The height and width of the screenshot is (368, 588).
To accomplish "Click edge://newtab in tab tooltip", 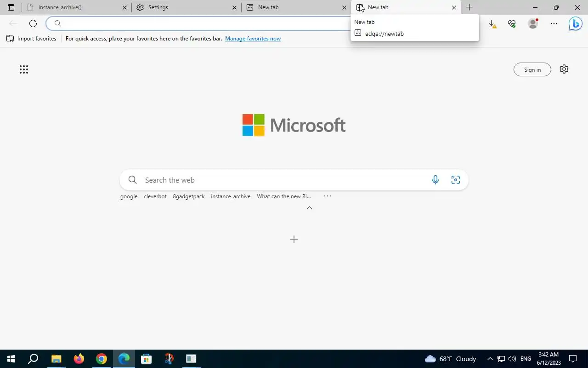I will pos(384,34).
